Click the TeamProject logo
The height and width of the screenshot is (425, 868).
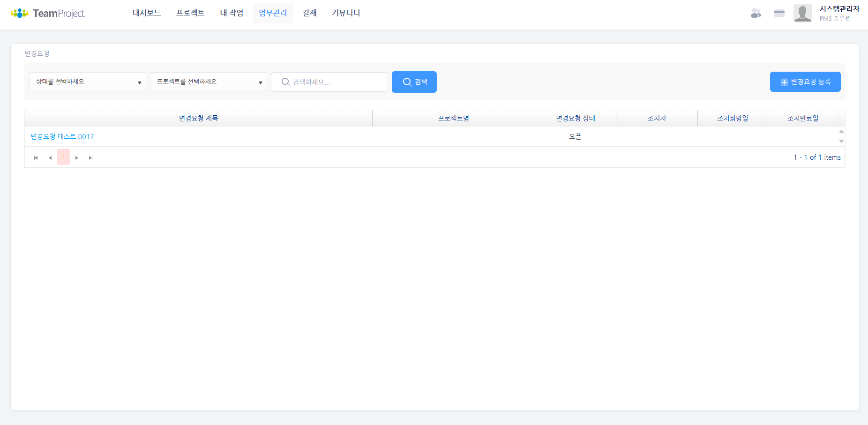coord(47,13)
